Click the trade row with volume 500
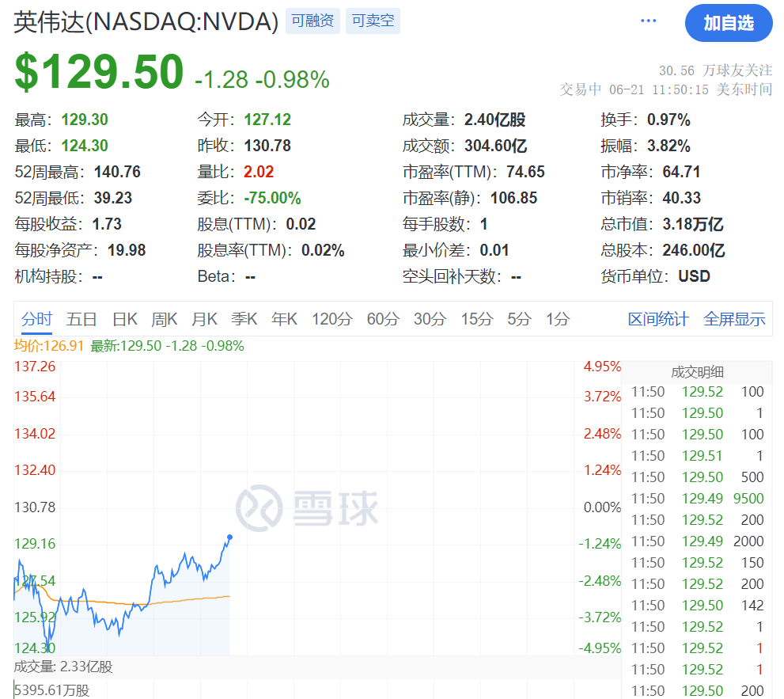This screenshot has width=784, height=699. coord(697,477)
